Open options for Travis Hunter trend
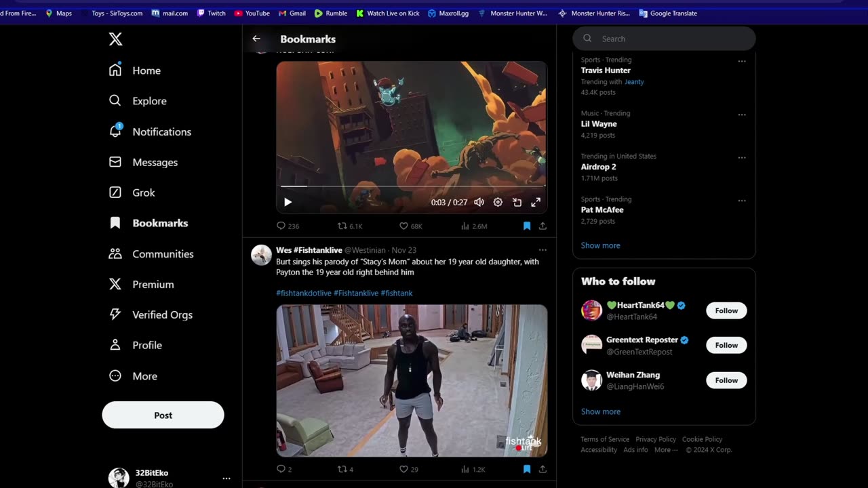The image size is (868, 488). point(742,61)
